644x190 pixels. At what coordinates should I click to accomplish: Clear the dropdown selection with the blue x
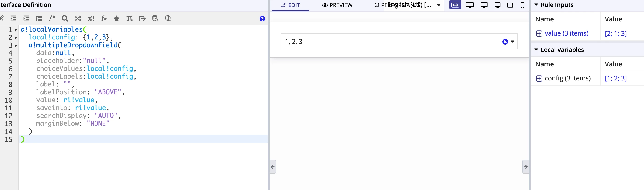(505, 42)
